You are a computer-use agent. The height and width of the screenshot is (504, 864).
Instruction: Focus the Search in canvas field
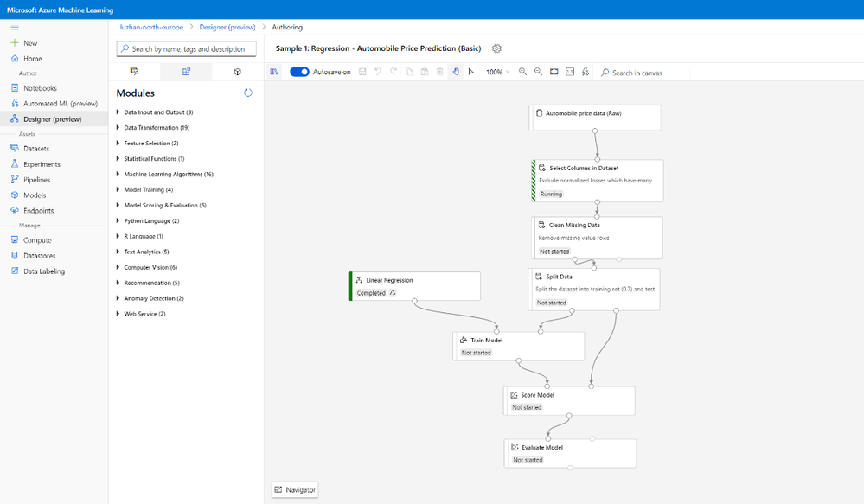point(643,73)
